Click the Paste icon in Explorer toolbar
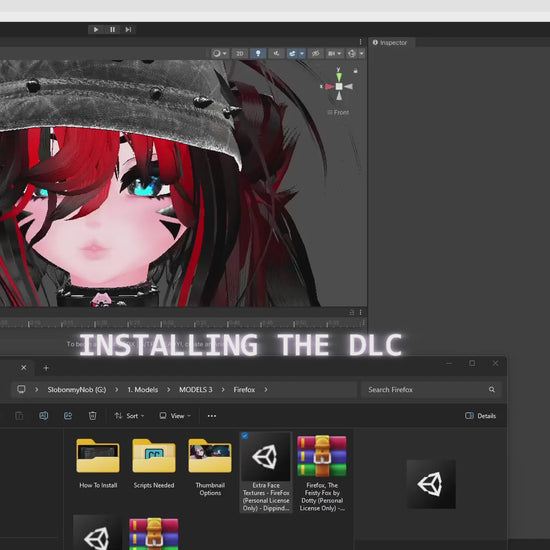 pyautogui.click(x=19, y=416)
